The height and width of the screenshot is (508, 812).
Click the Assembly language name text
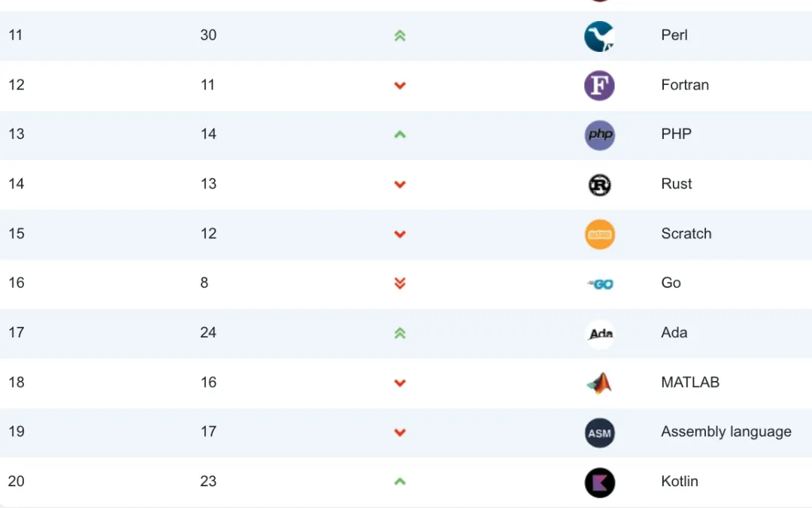[x=726, y=432]
